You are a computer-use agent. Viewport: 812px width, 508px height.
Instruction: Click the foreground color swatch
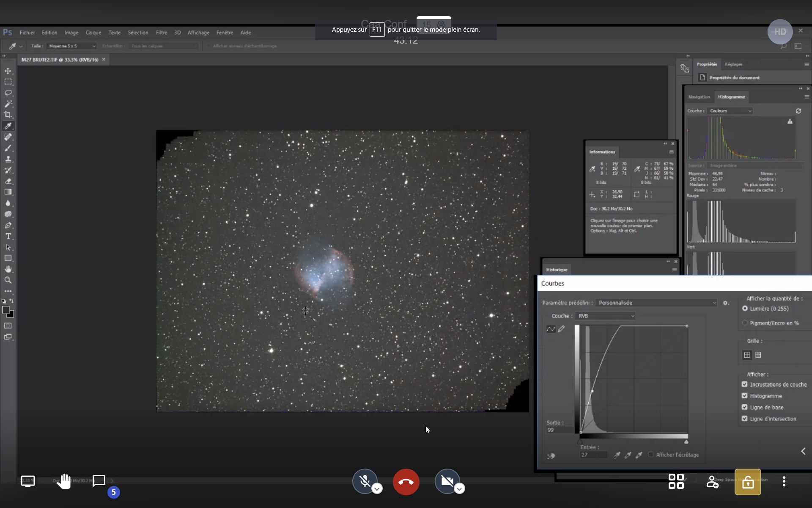pos(5,310)
